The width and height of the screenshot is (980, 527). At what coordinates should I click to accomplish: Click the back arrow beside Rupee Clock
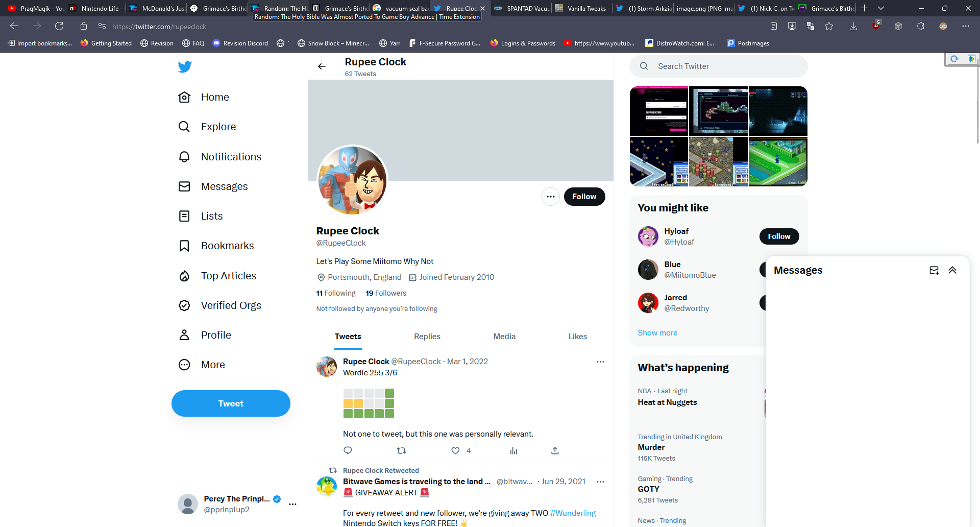coord(322,66)
